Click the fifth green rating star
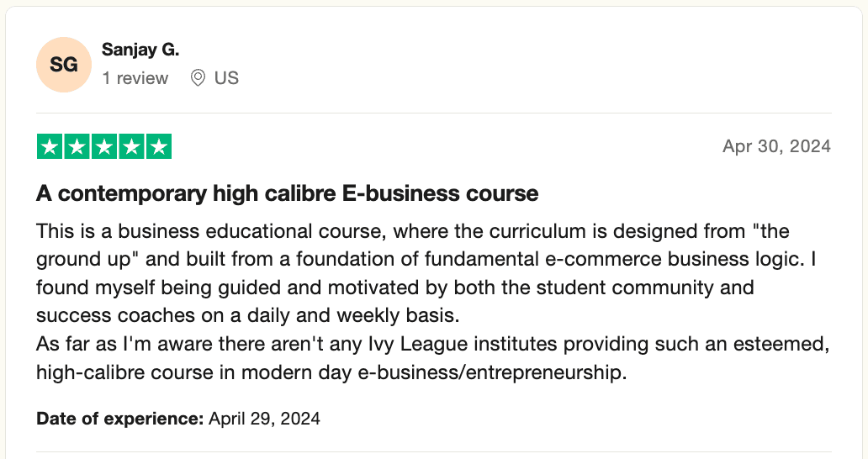The width and height of the screenshot is (868, 459). point(158,147)
